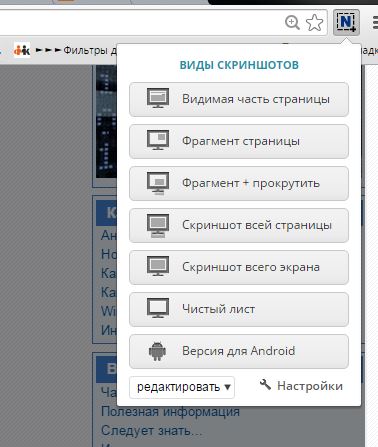Viewport: 378px width, 447px height.
Task: Open the 'редактировать' dropdown
Action: click(x=182, y=387)
